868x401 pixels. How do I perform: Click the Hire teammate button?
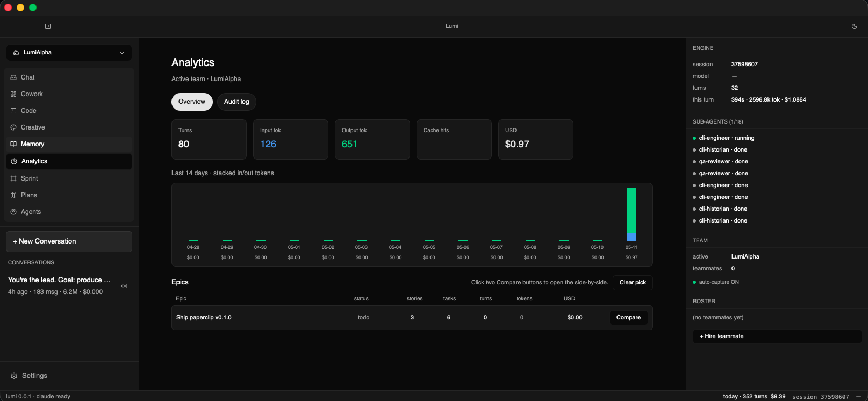click(x=777, y=336)
